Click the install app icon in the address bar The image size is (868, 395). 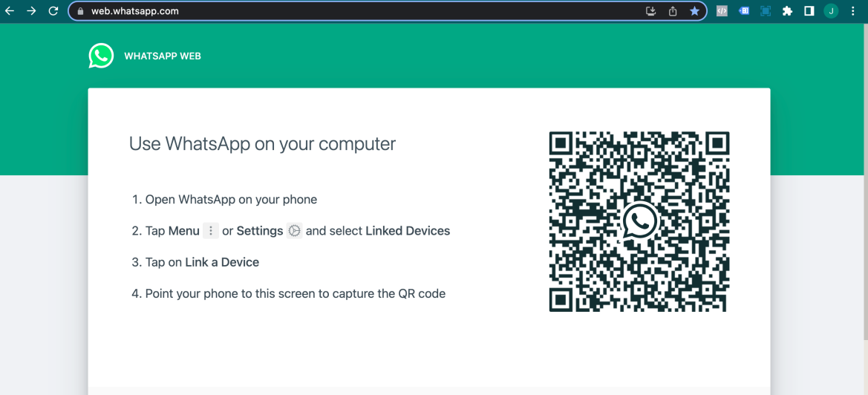[x=651, y=11]
